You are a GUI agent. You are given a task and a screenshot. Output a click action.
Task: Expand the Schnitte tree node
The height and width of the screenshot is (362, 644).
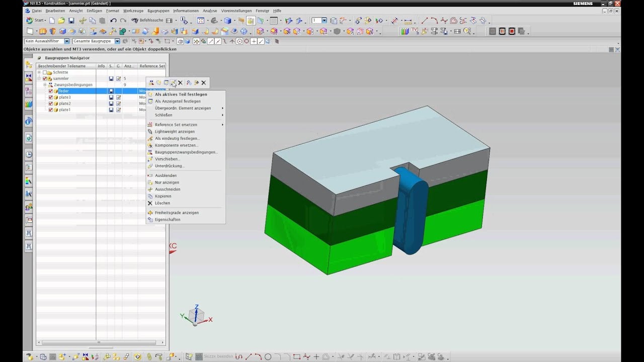pos(39,72)
